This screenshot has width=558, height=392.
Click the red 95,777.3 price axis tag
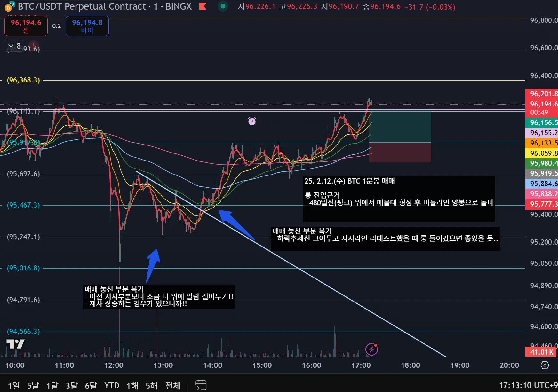(x=542, y=204)
